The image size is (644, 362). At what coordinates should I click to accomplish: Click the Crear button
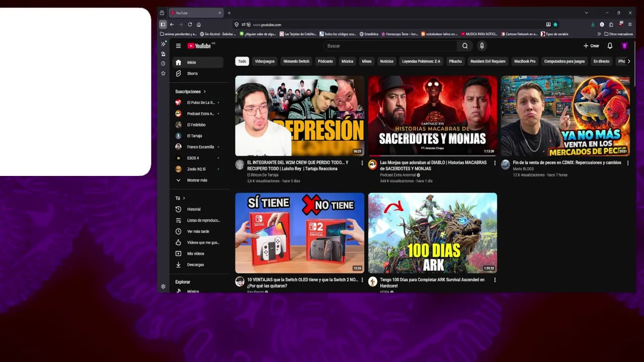tap(591, 46)
